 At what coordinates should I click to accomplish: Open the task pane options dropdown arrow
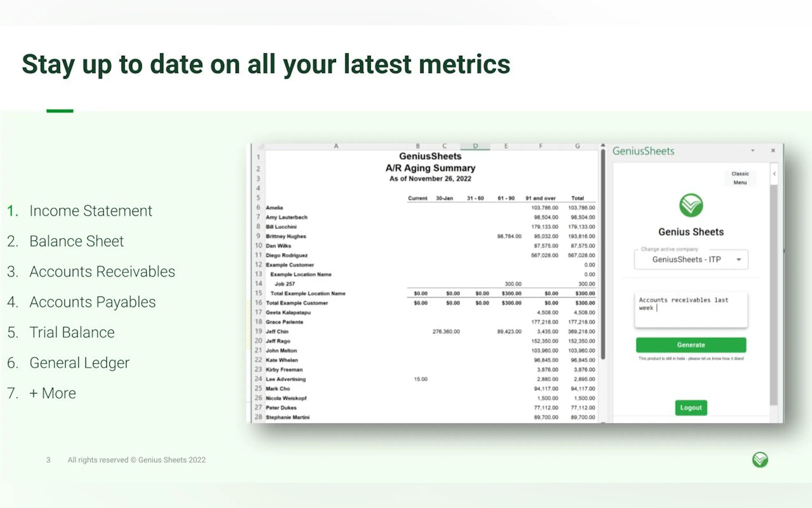(753, 151)
